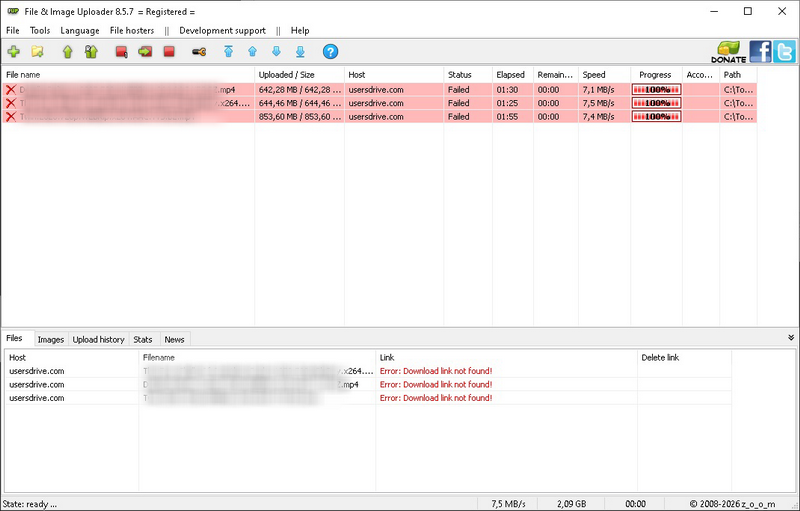Select speed cell 7,1 MB/s
The image size is (800, 511).
click(598, 90)
